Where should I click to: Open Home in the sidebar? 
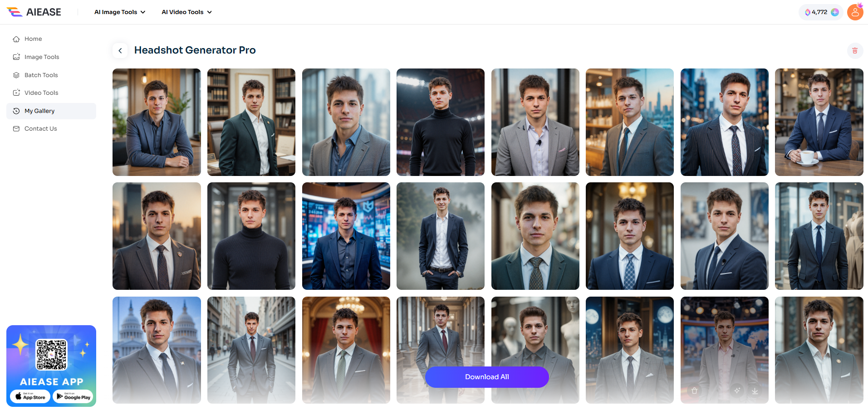33,39
